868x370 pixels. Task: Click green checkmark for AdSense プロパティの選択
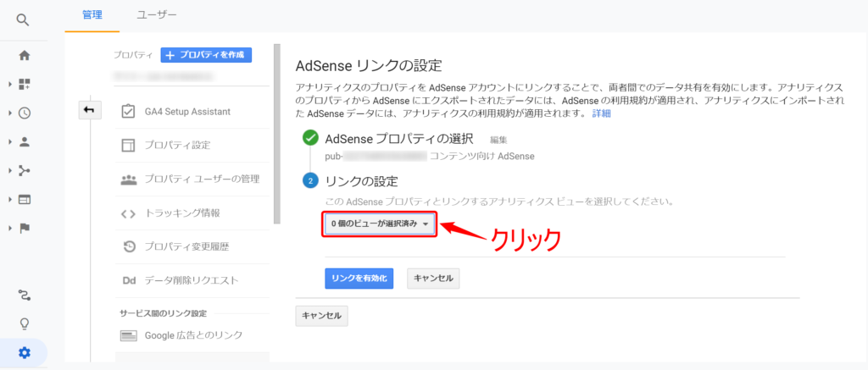[x=310, y=138]
